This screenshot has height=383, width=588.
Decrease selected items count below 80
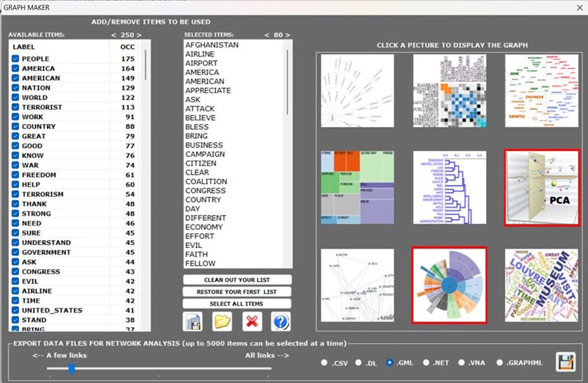tap(266, 35)
